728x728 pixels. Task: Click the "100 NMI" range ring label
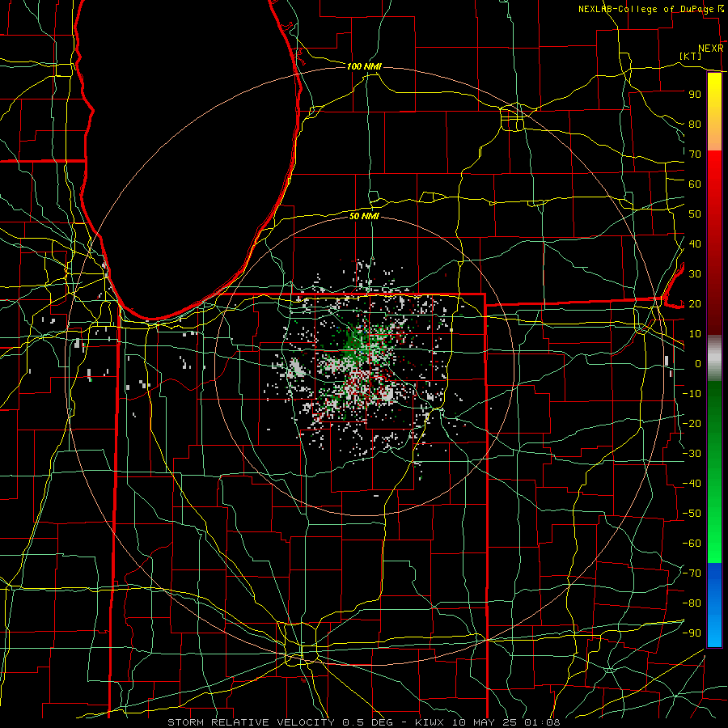pyautogui.click(x=364, y=67)
